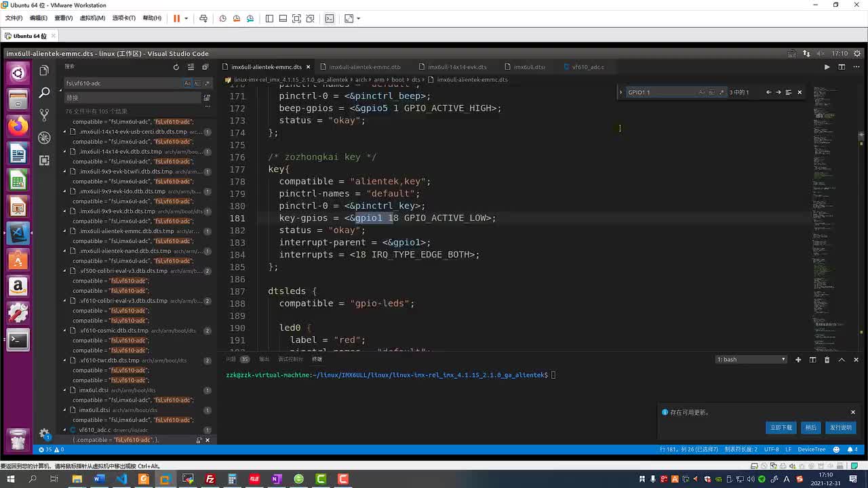The image size is (868, 488).
Task: Refresh the search results
Action: pos(176,67)
